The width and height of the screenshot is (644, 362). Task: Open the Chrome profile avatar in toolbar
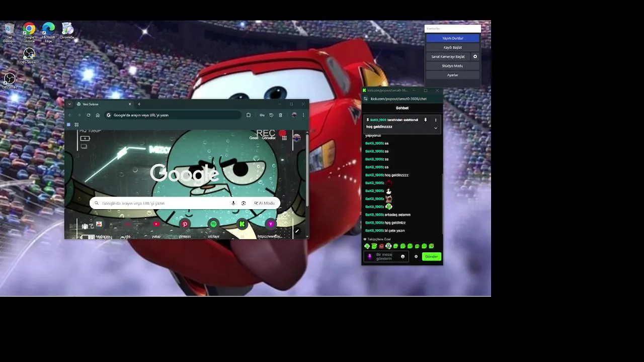pos(294,115)
